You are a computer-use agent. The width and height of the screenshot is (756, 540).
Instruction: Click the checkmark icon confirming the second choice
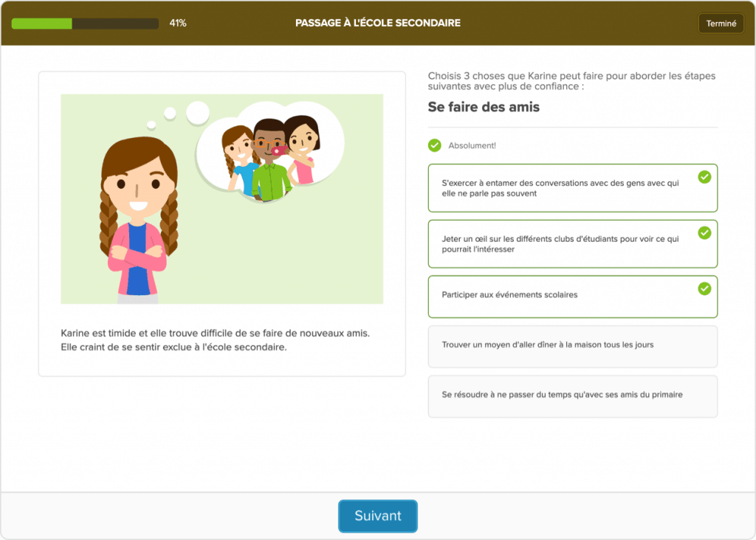pos(705,232)
